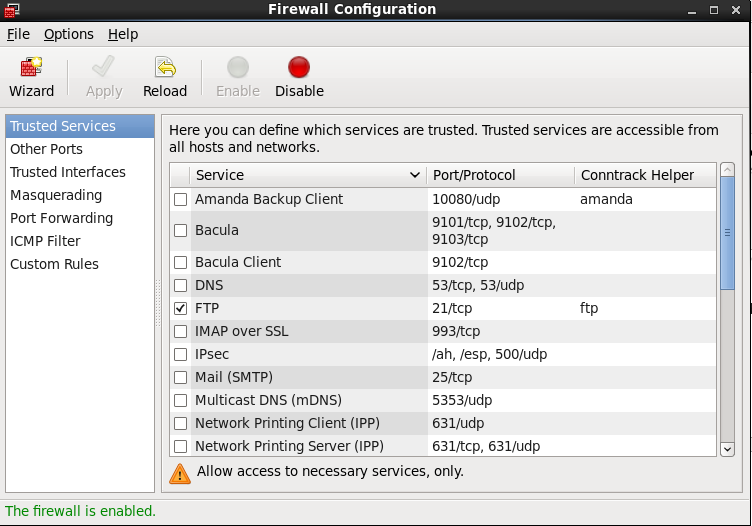Click the '993/tcp' port cell
The image size is (752, 526).
click(456, 331)
